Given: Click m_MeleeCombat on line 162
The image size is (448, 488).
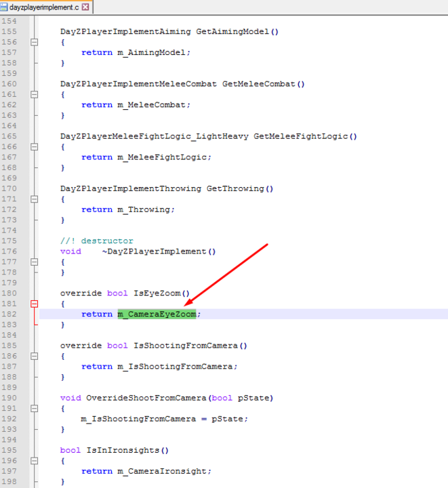Looking at the screenshot, I should [x=151, y=105].
